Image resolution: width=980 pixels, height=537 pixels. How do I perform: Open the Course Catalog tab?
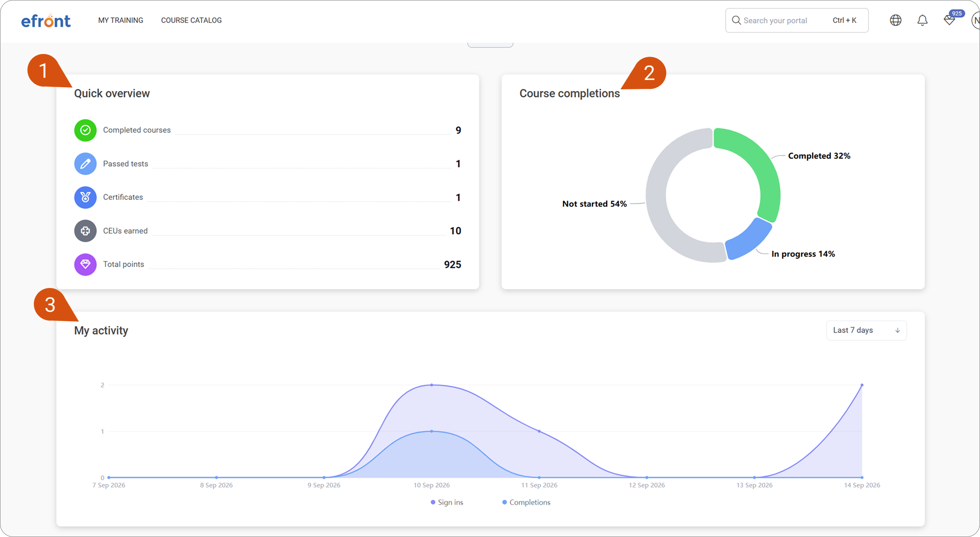click(191, 20)
